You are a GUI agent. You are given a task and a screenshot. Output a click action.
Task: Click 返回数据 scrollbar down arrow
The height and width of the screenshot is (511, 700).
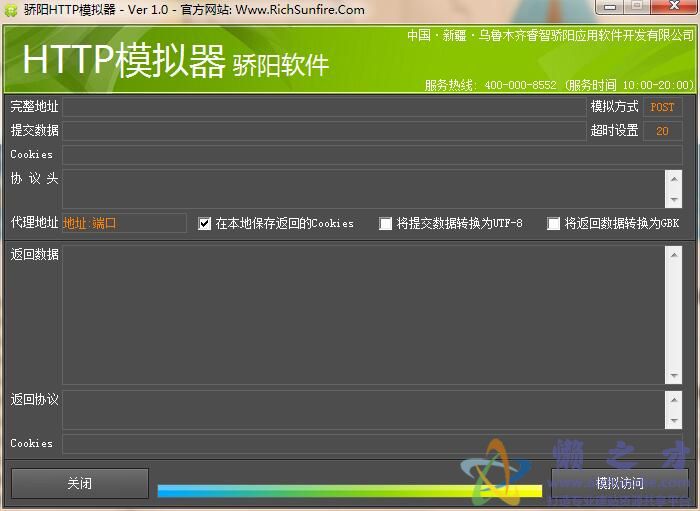tap(674, 375)
